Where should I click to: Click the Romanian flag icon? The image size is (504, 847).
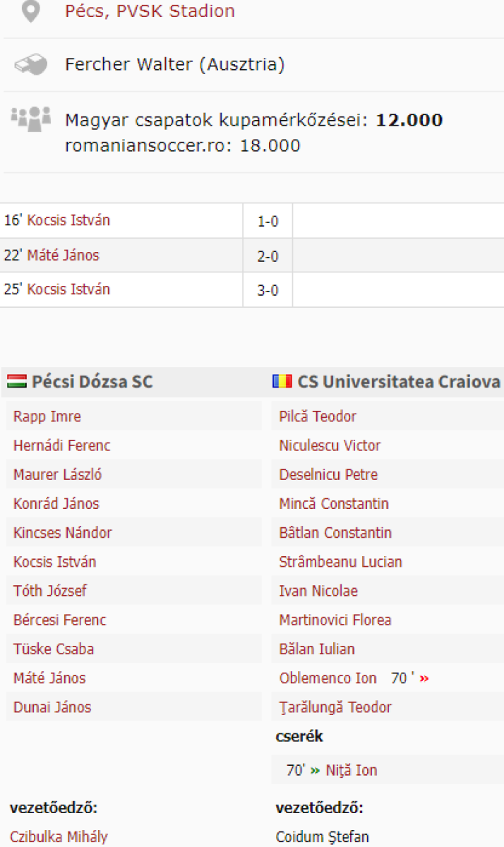tap(282, 382)
